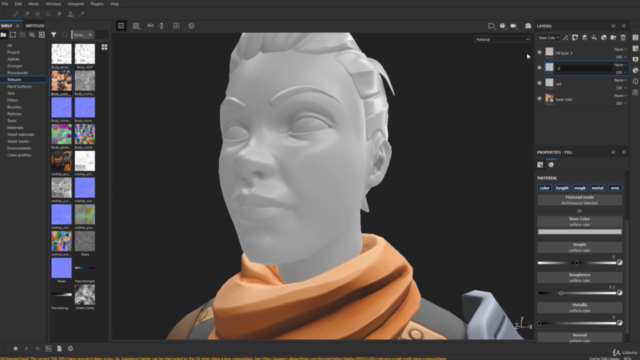Select the Projection tool in top toolbar

click(x=38, y=14)
